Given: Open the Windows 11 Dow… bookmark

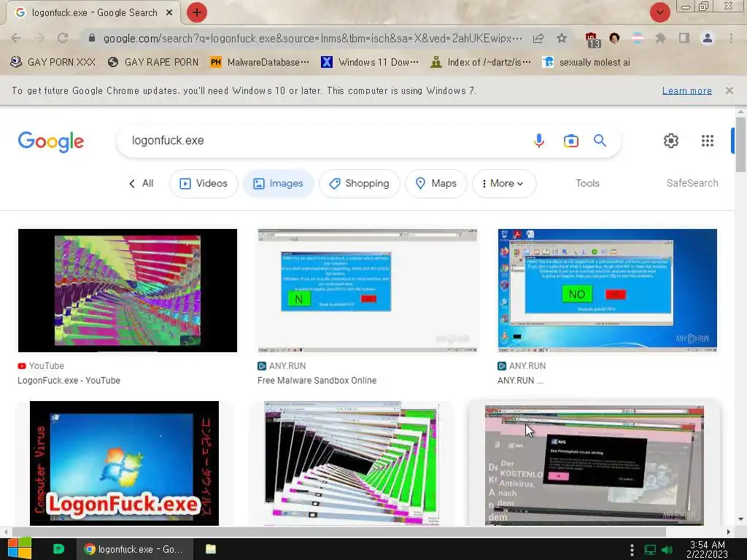Looking at the screenshot, I should (370, 63).
